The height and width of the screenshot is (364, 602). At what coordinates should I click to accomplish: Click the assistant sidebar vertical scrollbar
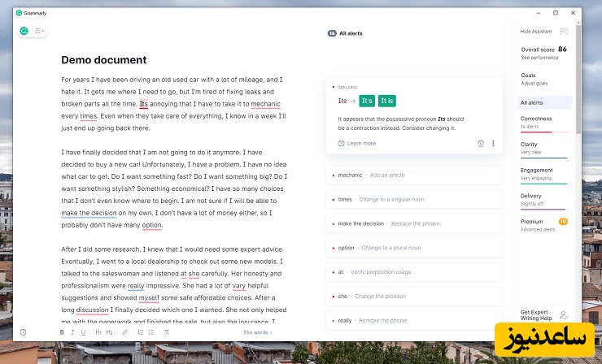click(x=578, y=81)
